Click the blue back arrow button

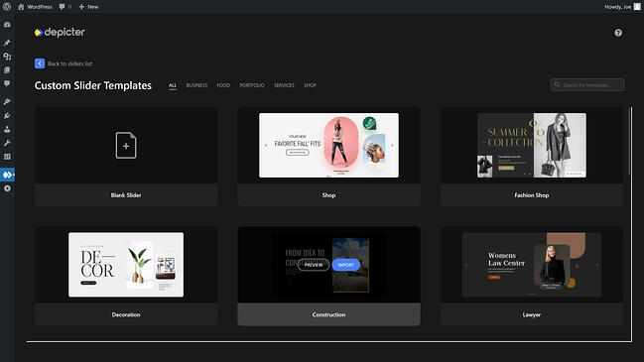pos(40,63)
